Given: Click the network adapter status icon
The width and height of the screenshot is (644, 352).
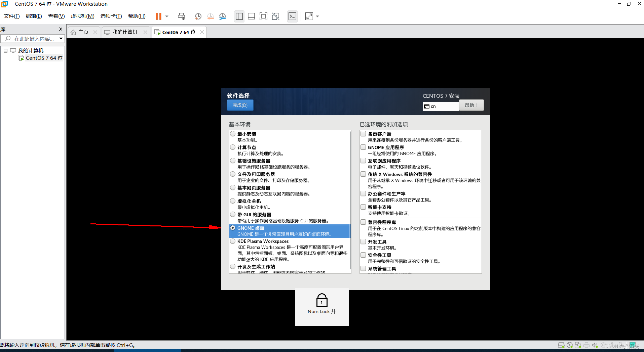Looking at the screenshot, I should tap(578, 345).
